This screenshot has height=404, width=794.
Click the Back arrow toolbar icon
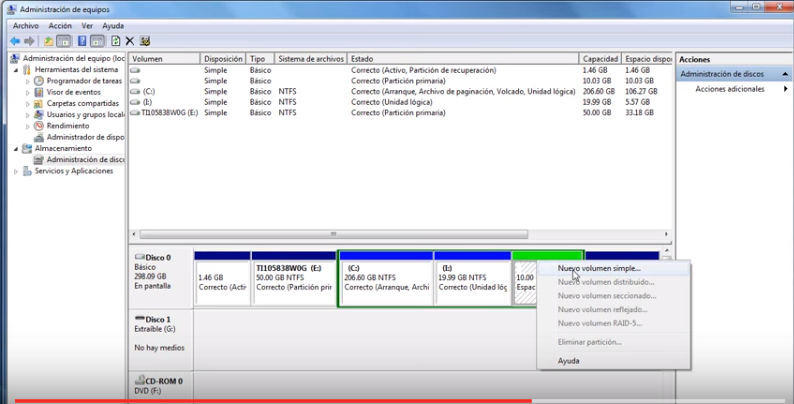coord(14,41)
